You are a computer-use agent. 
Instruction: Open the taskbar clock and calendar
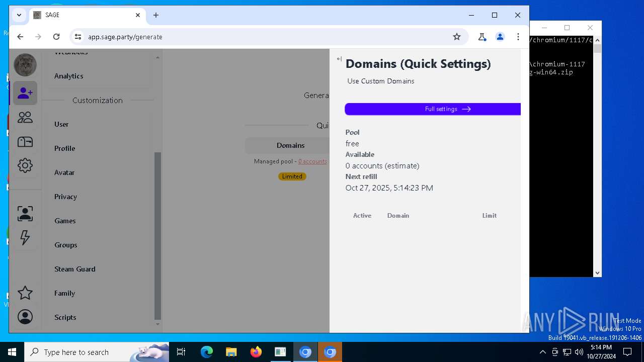coord(601,352)
